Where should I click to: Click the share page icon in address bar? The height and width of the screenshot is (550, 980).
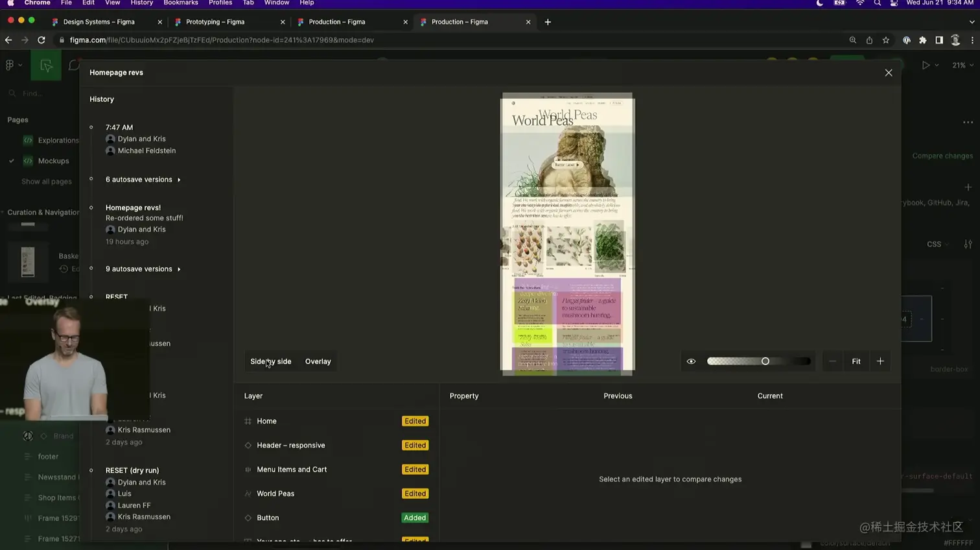pyautogui.click(x=869, y=40)
